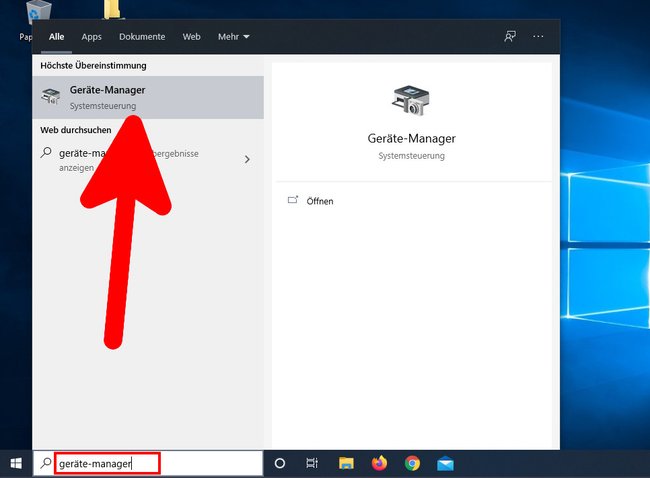Screen dimensions: 650x478
Task: Click the search magnifier in the taskbar box
Action: click(x=46, y=463)
